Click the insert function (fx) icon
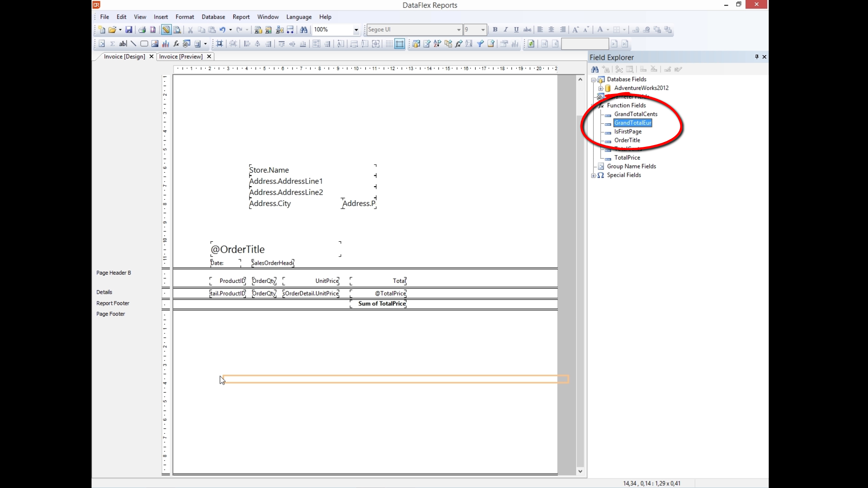 tap(176, 44)
